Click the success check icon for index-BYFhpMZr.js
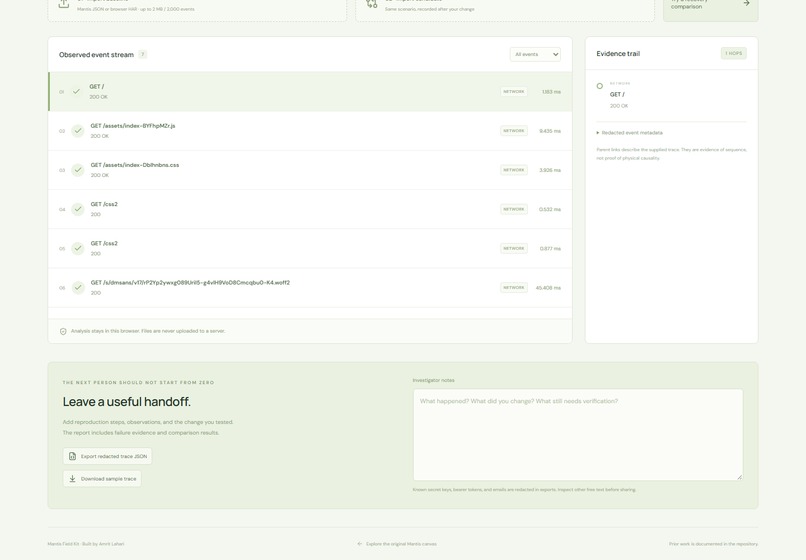The height and width of the screenshot is (560, 806). point(78,131)
